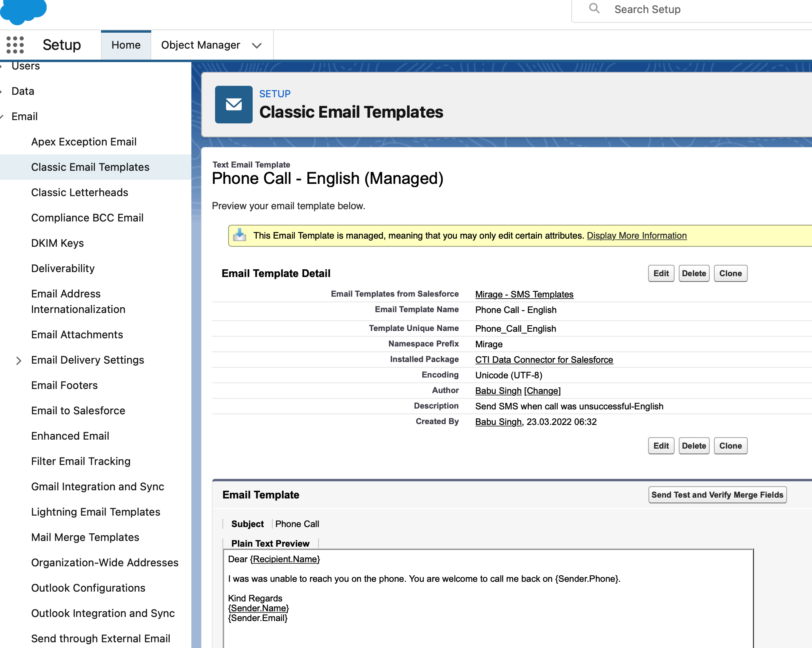812x648 pixels.
Task: Open Compliance BCC Email settings
Action: coord(87,218)
